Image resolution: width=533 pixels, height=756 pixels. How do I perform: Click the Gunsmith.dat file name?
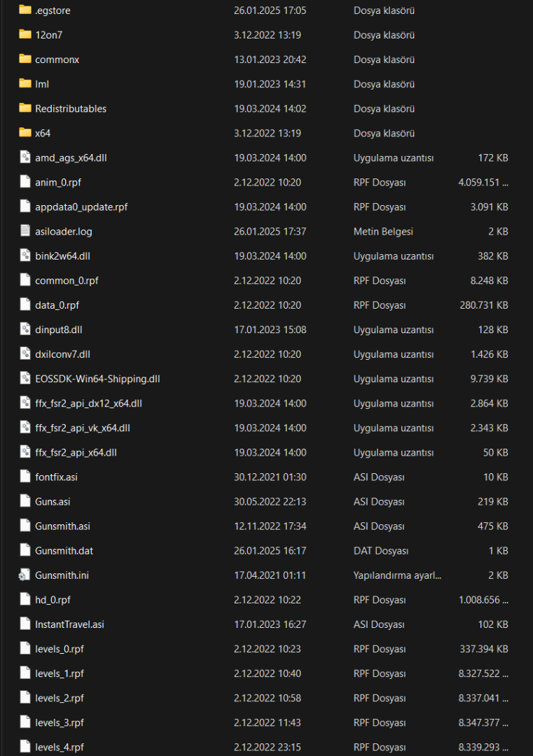[x=64, y=551]
